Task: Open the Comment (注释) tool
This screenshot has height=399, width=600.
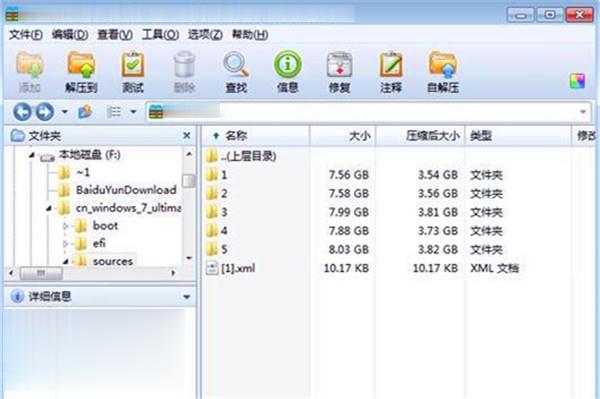Action: (391, 65)
